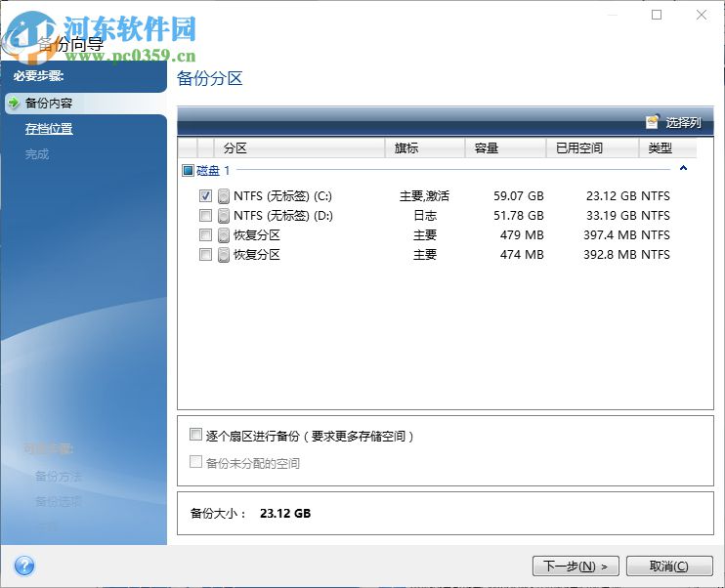Click the Select Columns (选择列) icon
Viewport: 725px width, 588px height.
652,122
